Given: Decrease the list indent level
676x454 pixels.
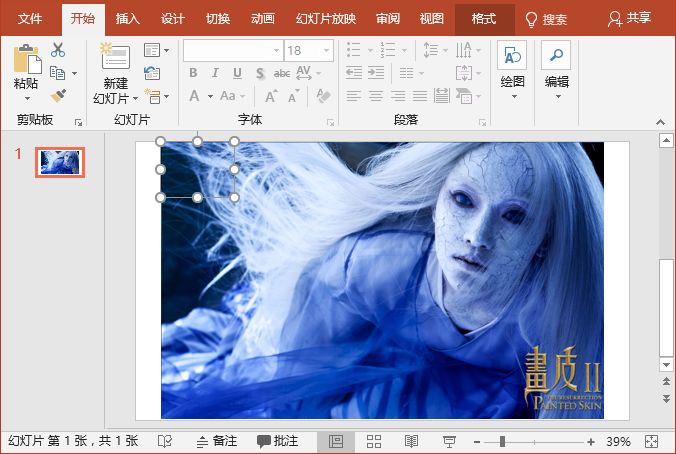Looking at the screenshot, I should coord(354,73).
